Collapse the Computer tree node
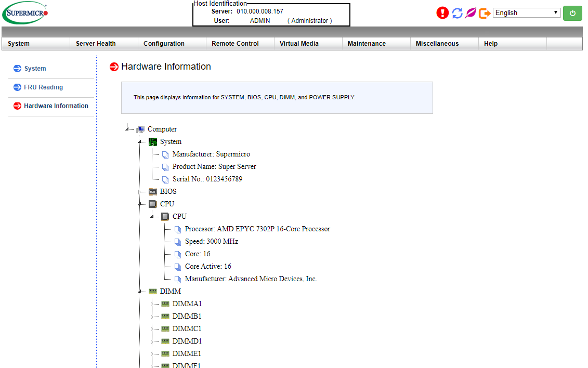 click(127, 129)
